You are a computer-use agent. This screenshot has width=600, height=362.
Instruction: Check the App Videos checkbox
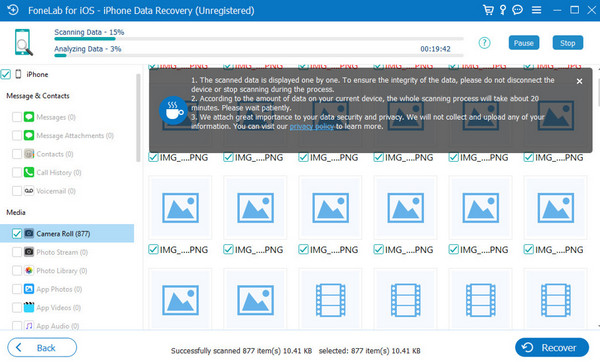17,307
